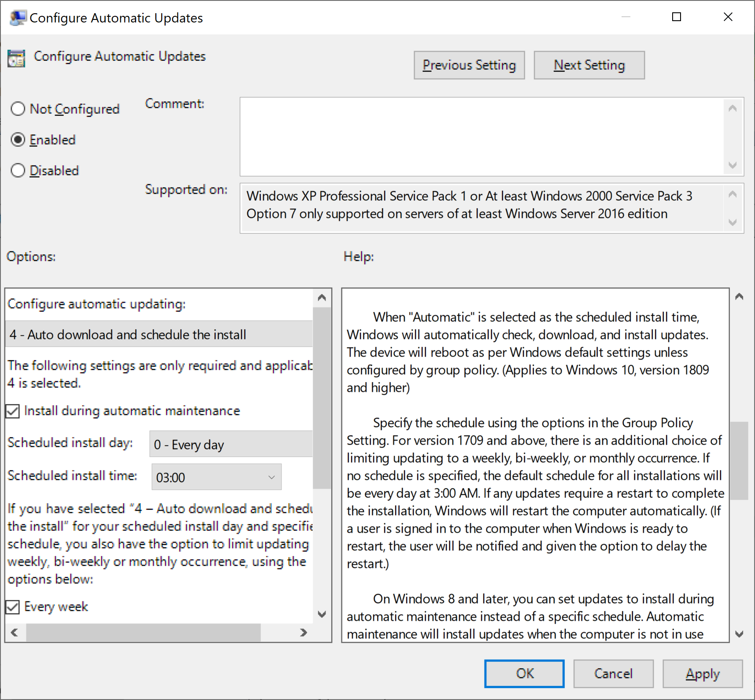
Task: Click the Apply button
Action: pyautogui.click(x=703, y=674)
